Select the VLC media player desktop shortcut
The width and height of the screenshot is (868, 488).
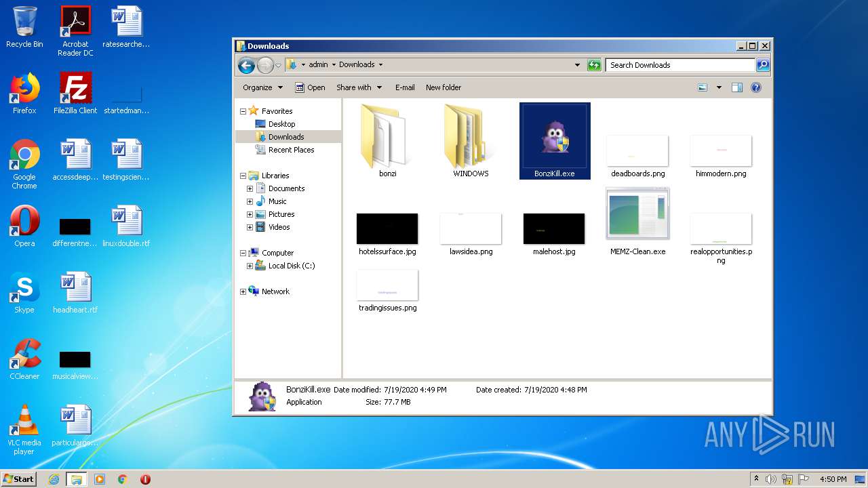point(24,430)
